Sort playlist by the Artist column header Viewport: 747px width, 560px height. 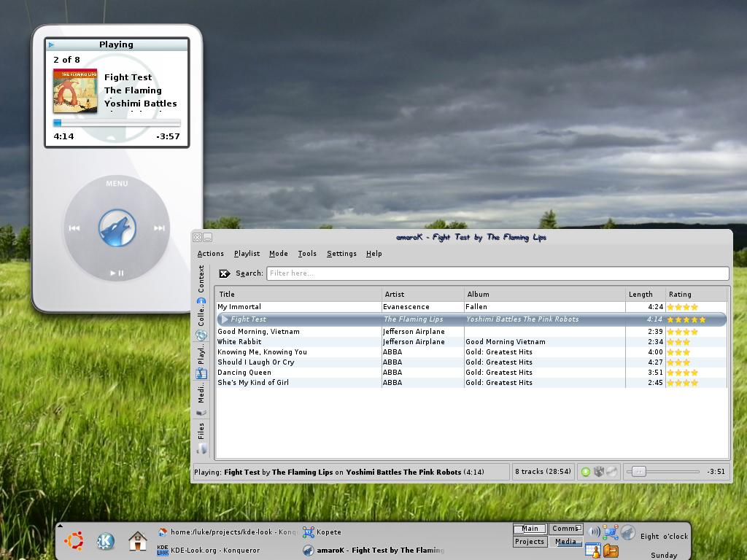pos(422,295)
